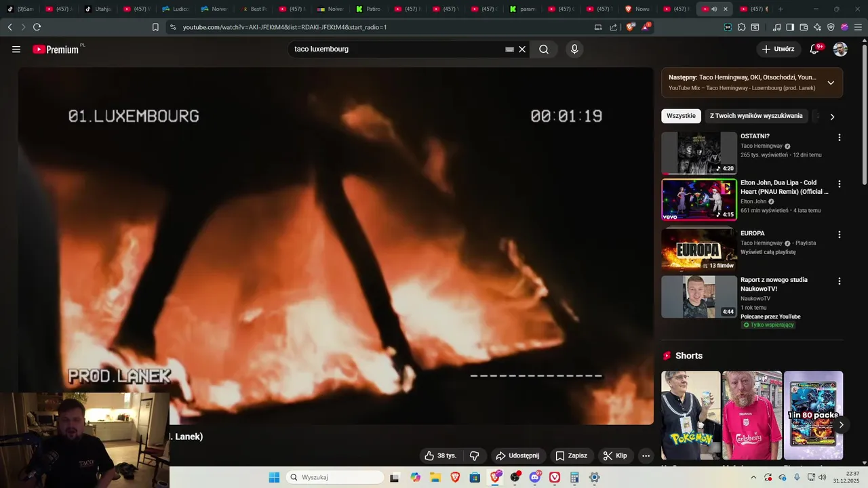Go back with the browser back arrow
868x488 pixels.
pos(9,27)
